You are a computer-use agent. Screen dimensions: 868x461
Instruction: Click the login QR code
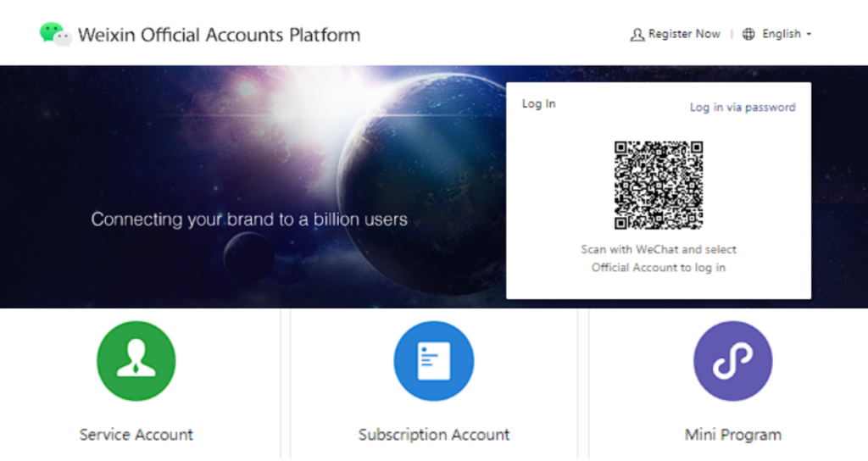click(x=659, y=186)
